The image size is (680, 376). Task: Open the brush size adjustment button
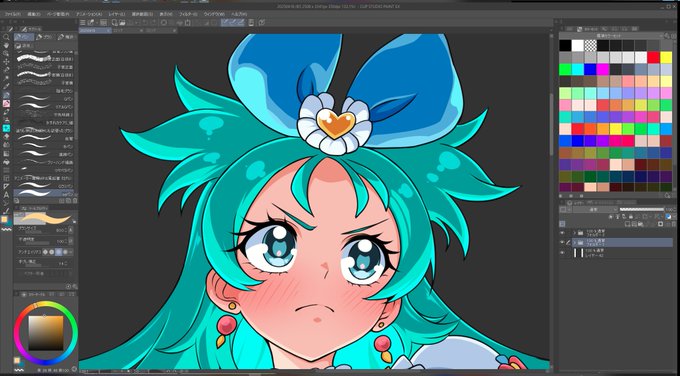pyautogui.click(x=71, y=230)
